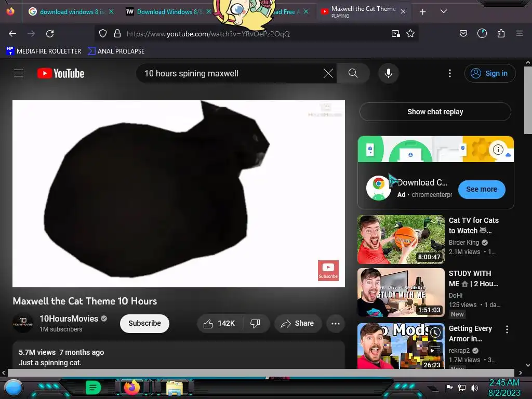Open the Cat TV for Cats video thumbnail
This screenshot has height=399, width=532.
tap(401, 240)
